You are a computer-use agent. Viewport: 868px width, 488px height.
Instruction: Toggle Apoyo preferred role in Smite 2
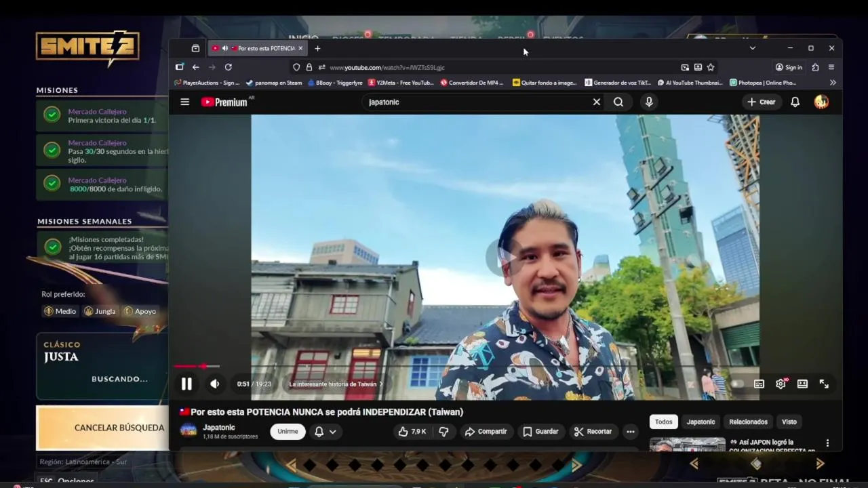coord(140,311)
